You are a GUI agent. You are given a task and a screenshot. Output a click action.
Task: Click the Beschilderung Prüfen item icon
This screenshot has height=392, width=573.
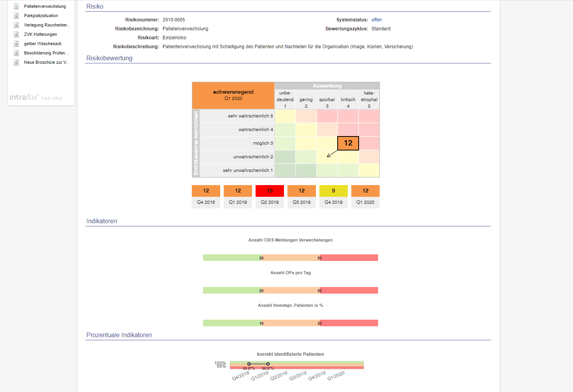click(16, 53)
